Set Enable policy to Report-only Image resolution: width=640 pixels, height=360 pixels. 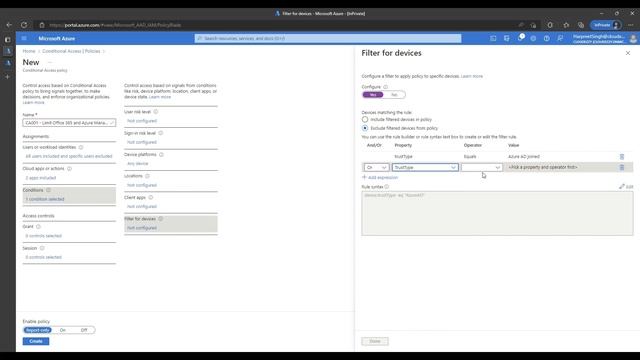tap(38, 330)
